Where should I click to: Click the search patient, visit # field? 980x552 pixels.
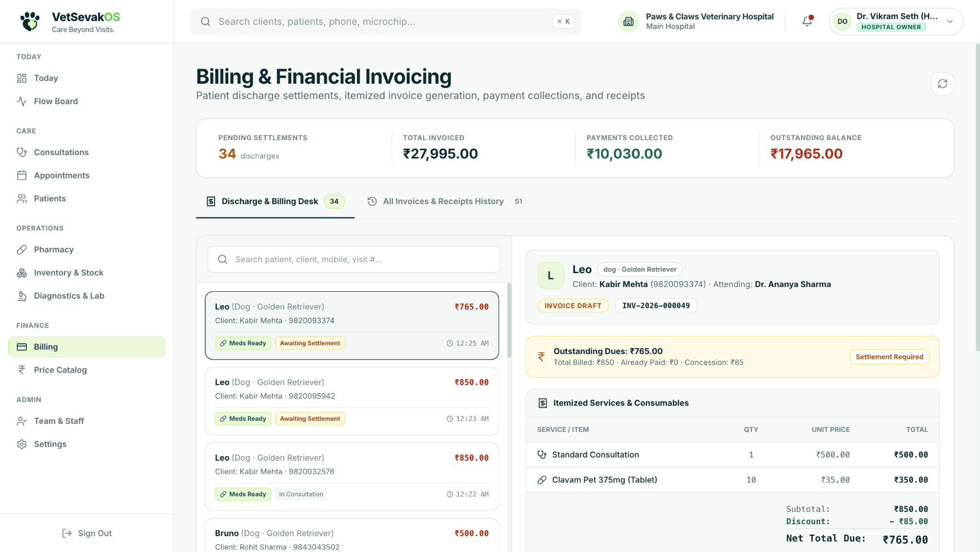click(354, 259)
